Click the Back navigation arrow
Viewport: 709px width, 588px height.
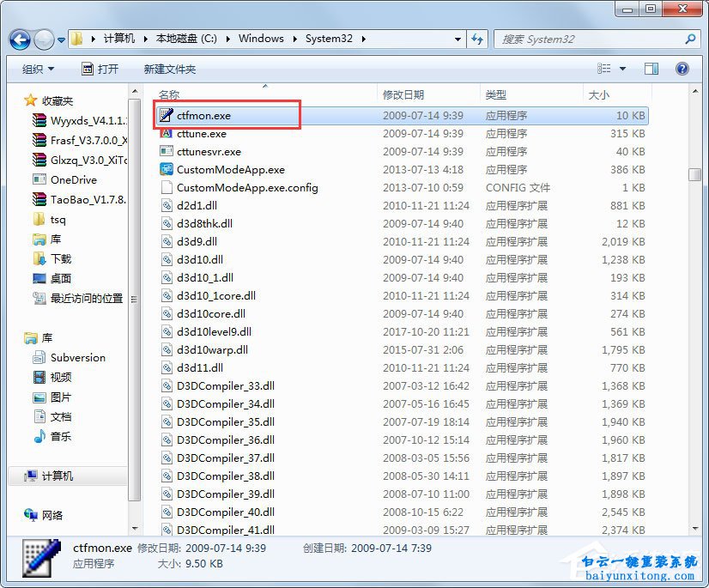point(19,39)
